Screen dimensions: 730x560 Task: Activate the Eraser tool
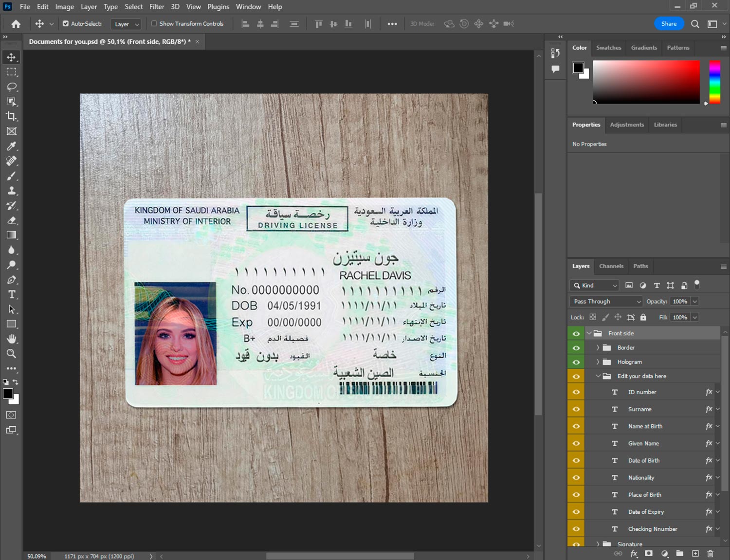click(12, 220)
